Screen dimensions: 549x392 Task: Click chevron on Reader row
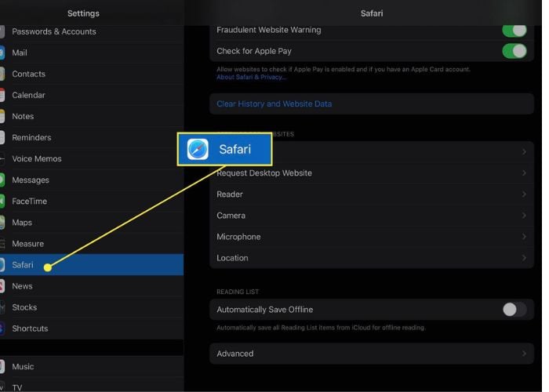click(524, 194)
